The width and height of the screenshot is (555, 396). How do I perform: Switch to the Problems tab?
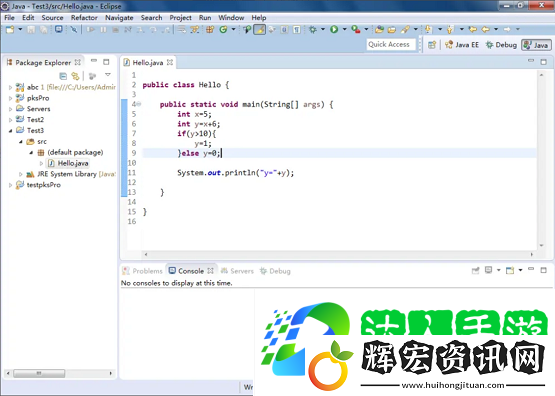142,271
